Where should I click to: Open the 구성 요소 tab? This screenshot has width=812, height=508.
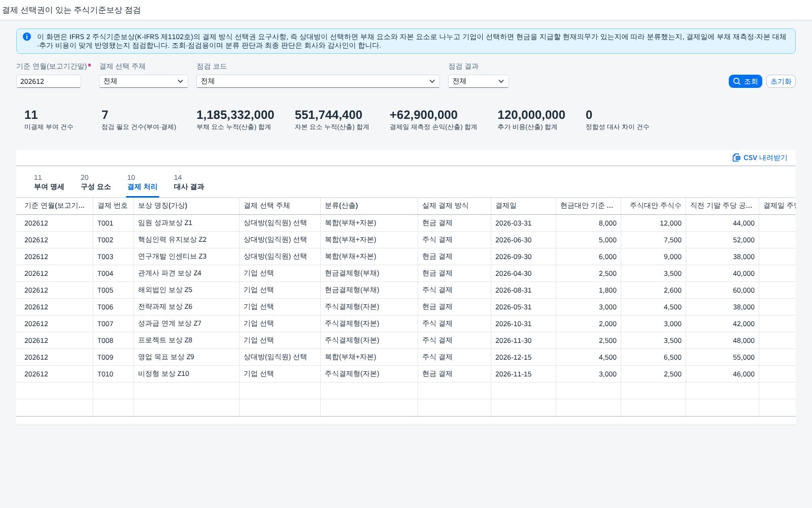tap(96, 182)
